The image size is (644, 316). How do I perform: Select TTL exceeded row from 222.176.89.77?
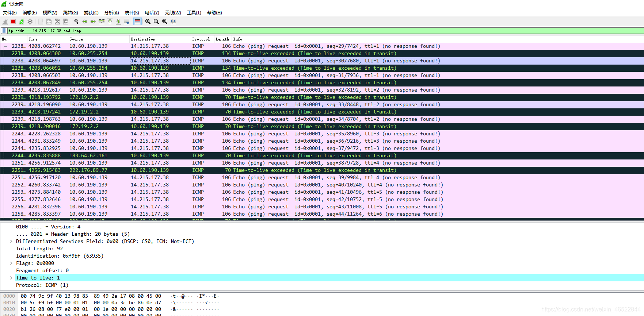coord(322,170)
